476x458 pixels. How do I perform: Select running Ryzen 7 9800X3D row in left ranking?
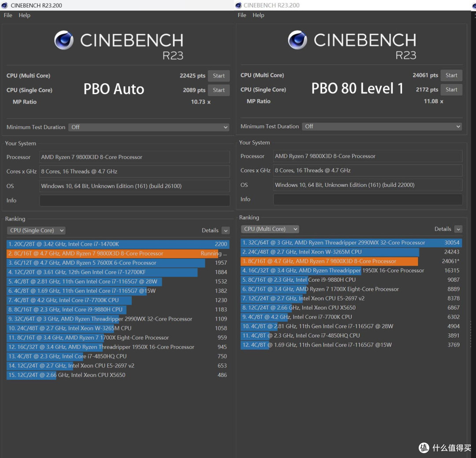click(118, 254)
